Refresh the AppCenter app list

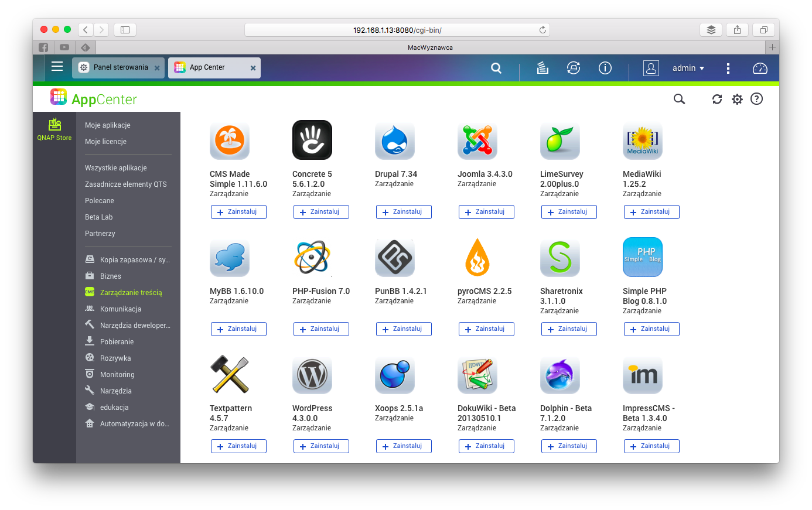point(717,99)
